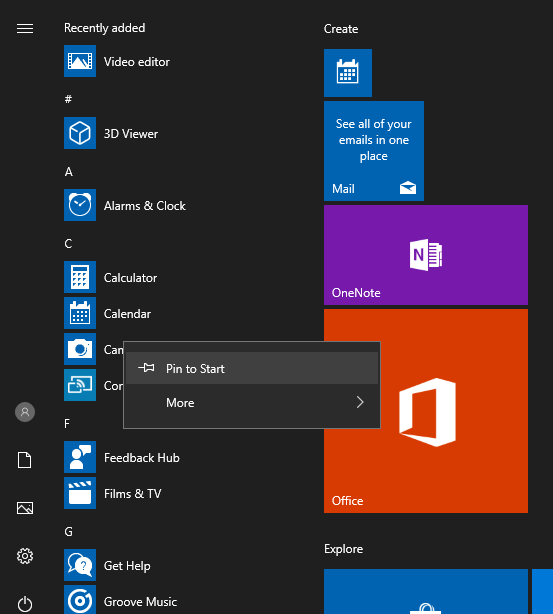Expand the More submenu chevron

coord(360,402)
